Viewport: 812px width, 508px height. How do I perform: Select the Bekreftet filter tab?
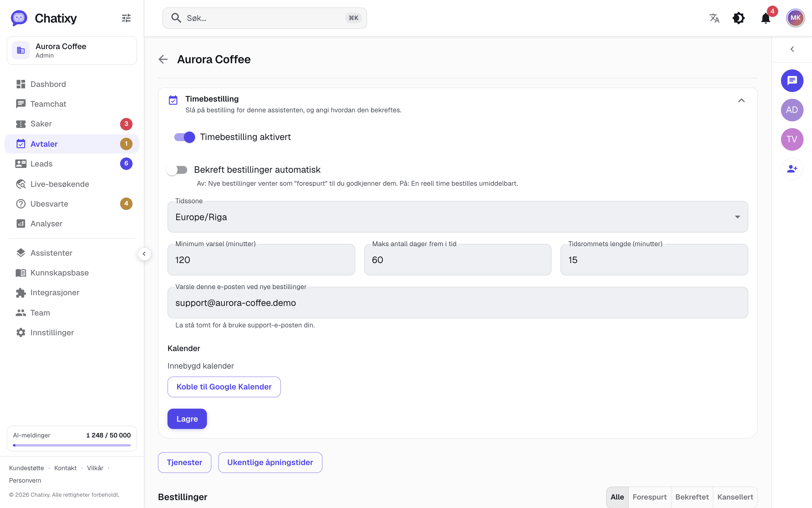(692, 497)
